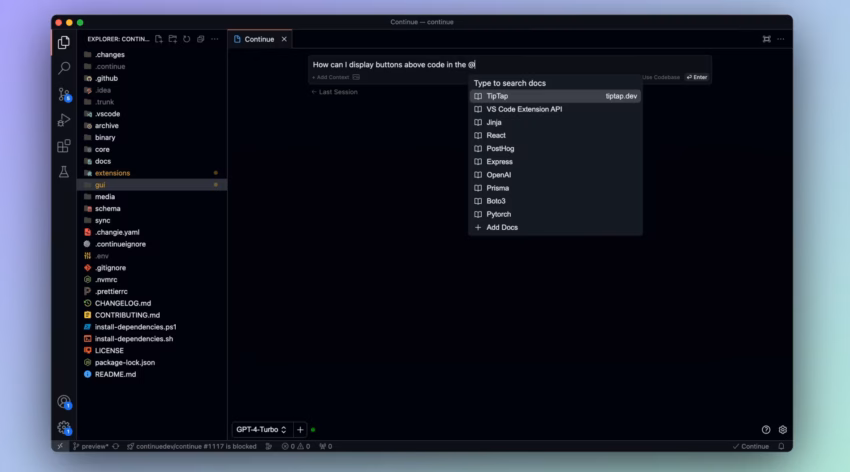Select PostHog docs entry
The width and height of the screenshot is (850, 472).
click(x=556, y=148)
